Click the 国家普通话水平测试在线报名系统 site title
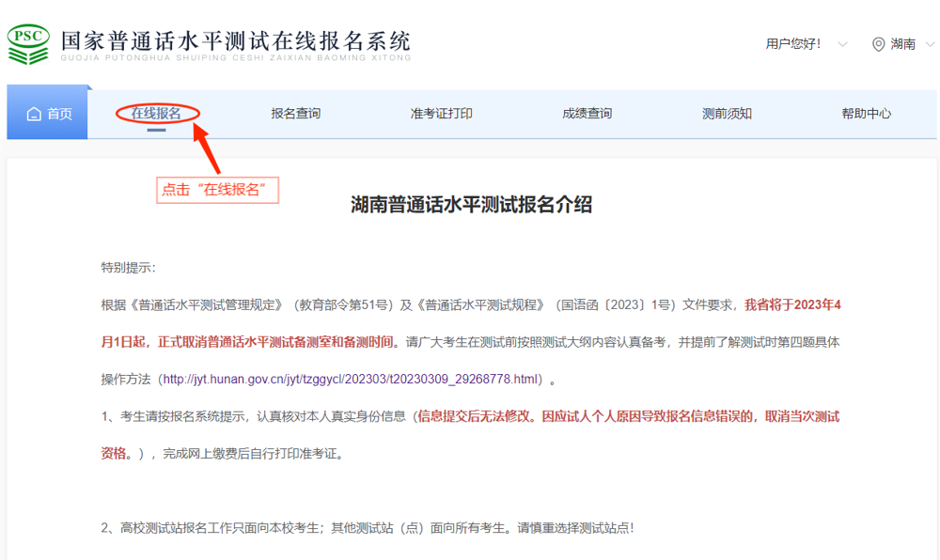The image size is (940, 560). (x=236, y=40)
